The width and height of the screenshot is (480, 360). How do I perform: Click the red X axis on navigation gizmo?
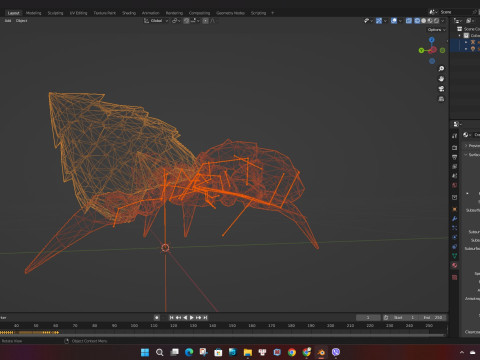click(x=433, y=50)
